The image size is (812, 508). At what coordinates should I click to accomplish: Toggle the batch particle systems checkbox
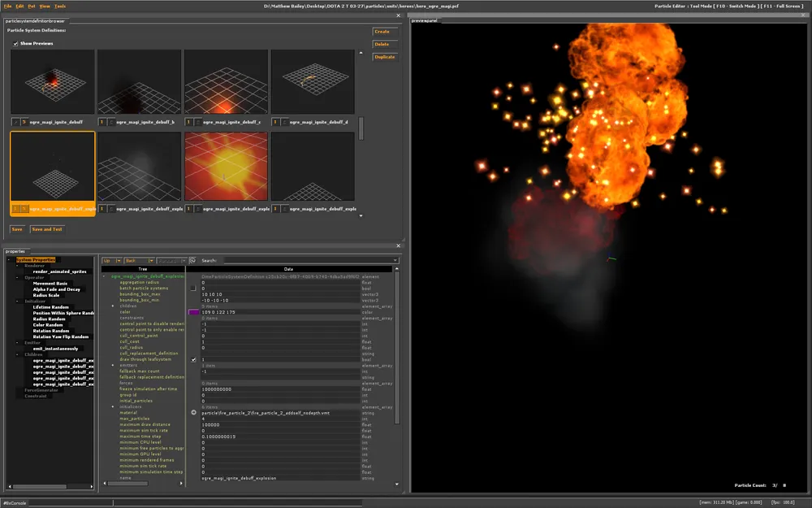tap(193, 288)
